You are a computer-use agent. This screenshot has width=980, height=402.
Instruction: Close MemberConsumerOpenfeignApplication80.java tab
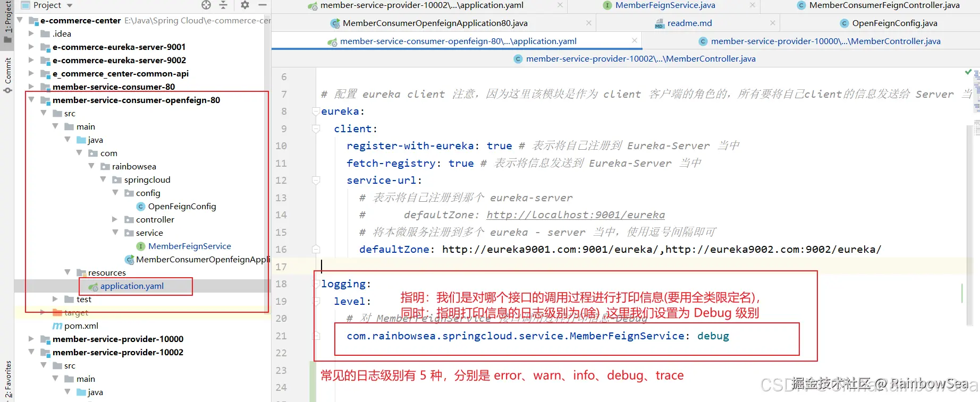[x=588, y=23]
